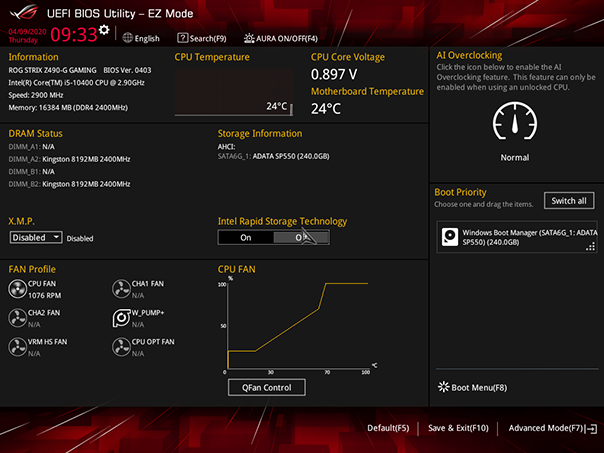This screenshot has height=453, width=604.
Task: Select the CHA2 FAN icon
Action: point(17,318)
